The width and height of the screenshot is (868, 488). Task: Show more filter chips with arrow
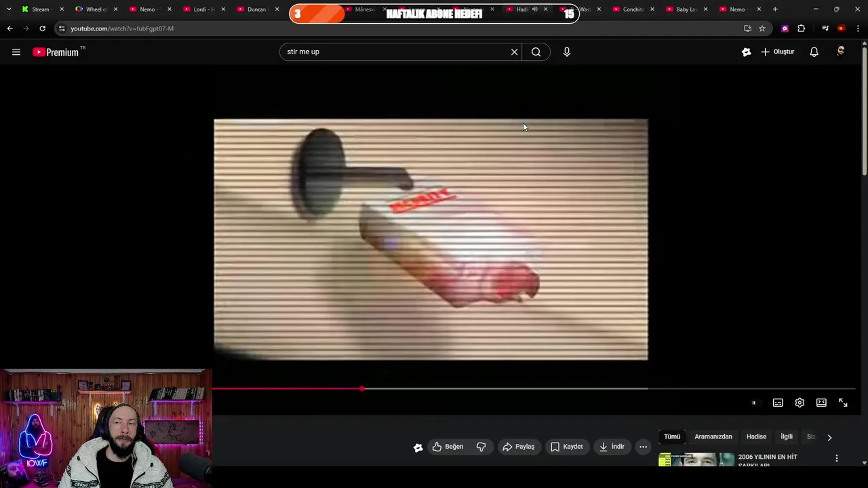click(829, 437)
